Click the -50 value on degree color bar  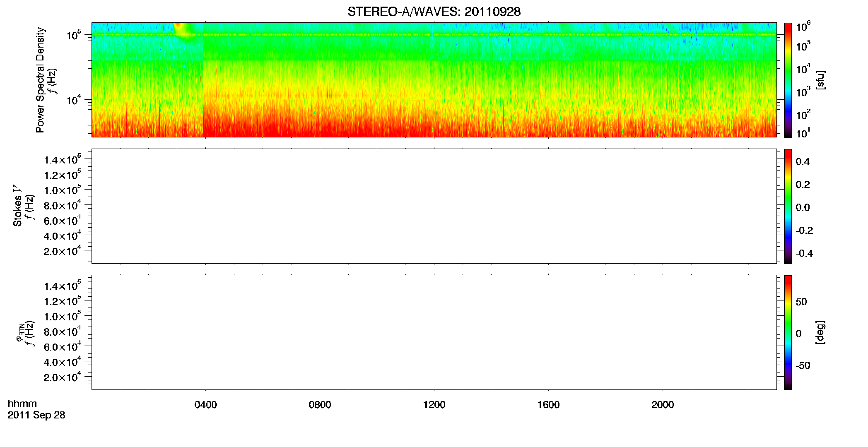coord(803,365)
